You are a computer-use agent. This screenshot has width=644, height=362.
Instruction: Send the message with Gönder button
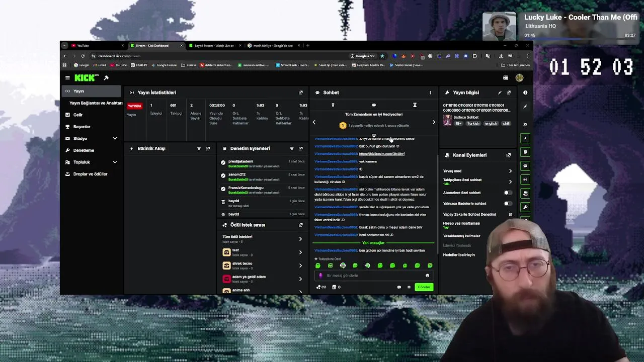(x=424, y=287)
